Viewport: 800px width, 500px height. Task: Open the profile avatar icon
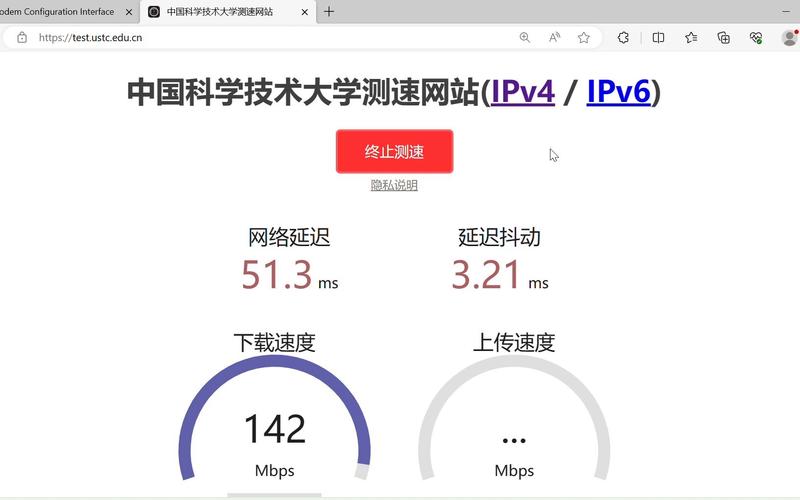click(790, 38)
